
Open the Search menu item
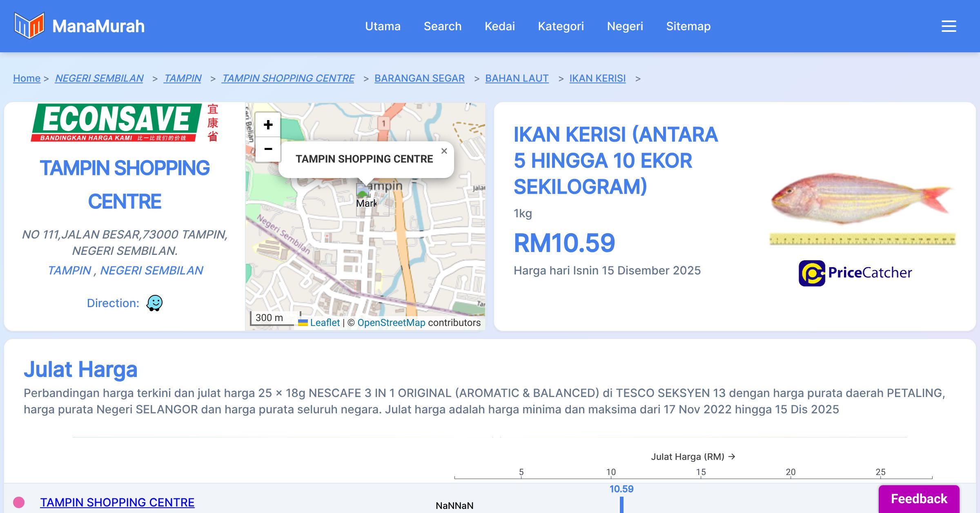click(x=442, y=26)
